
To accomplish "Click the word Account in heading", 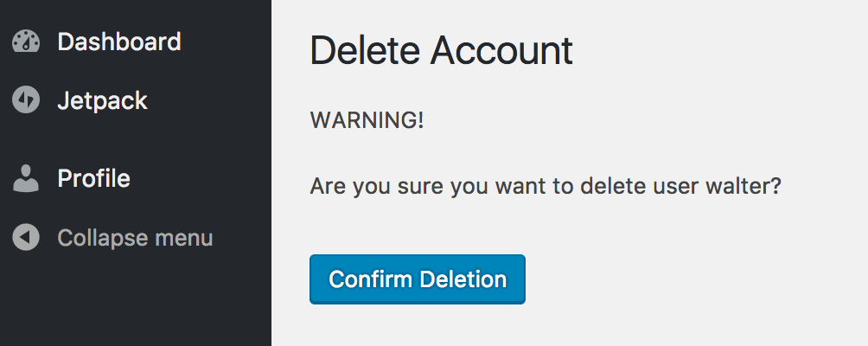I will click(x=501, y=50).
